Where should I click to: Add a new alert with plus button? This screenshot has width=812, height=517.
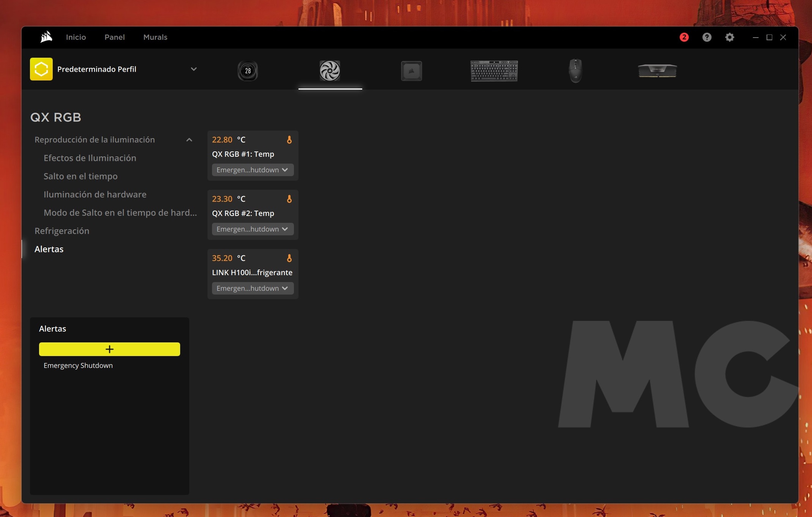click(x=109, y=349)
